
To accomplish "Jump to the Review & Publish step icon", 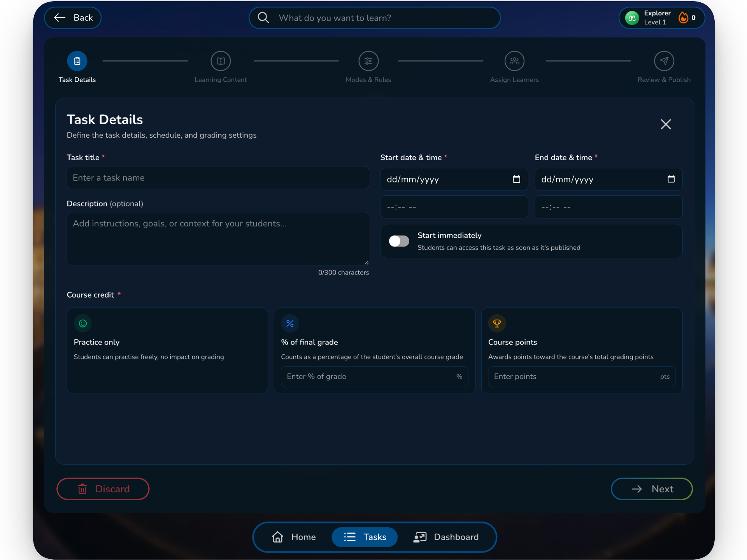I will click(664, 61).
